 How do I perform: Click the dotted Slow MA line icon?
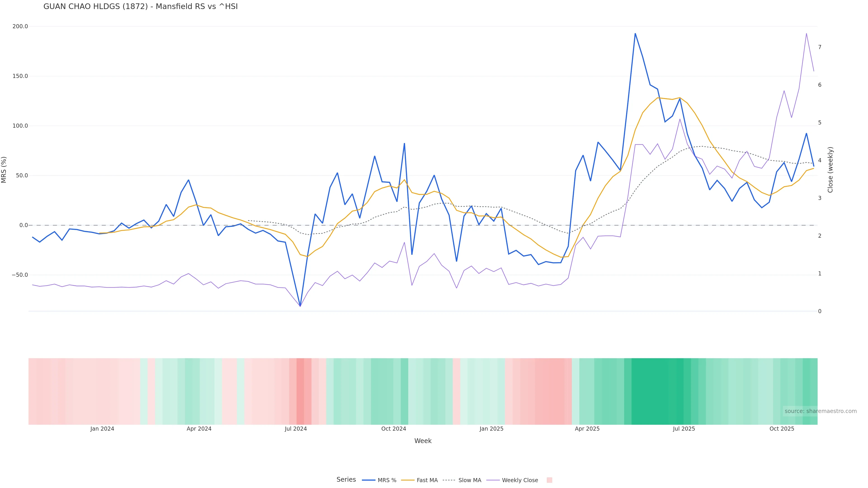click(449, 480)
